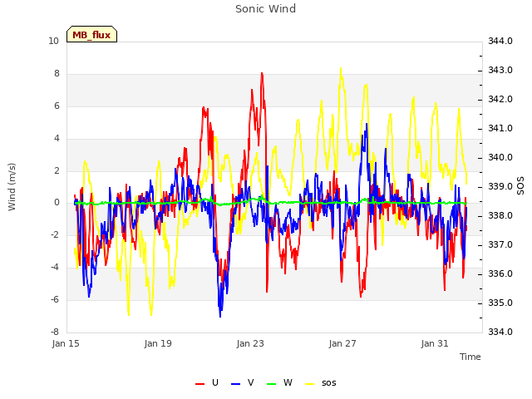Click the -8 tick on the wind axis
This screenshot has height=399, width=532.
[55, 332]
